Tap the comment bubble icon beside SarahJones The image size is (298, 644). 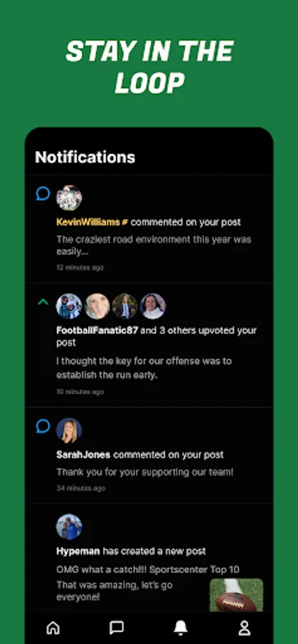coord(43,426)
